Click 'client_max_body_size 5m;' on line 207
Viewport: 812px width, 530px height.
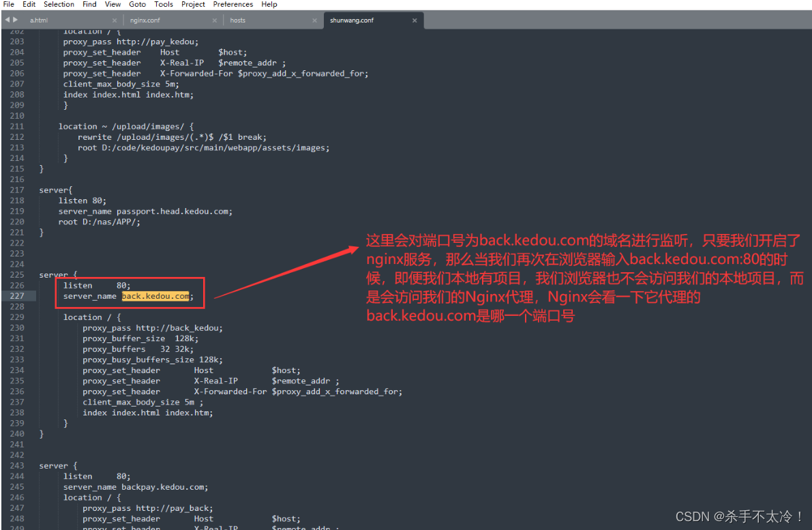click(121, 84)
